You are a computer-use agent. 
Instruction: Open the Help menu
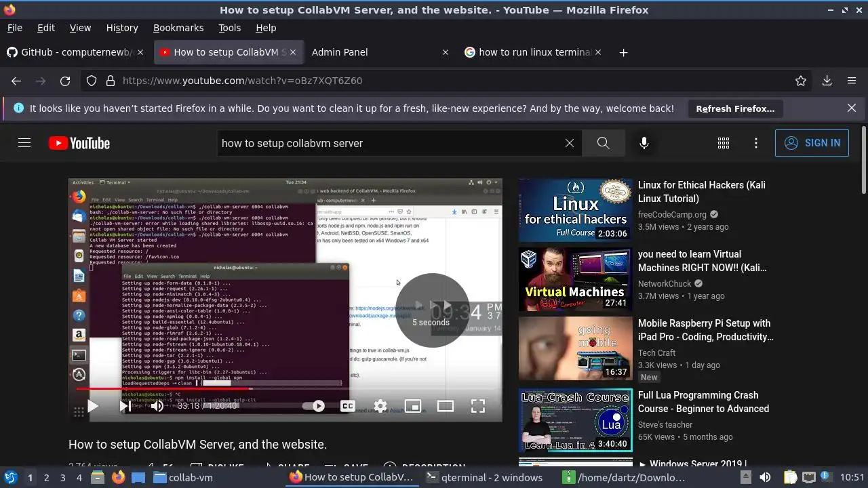tap(266, 28)
